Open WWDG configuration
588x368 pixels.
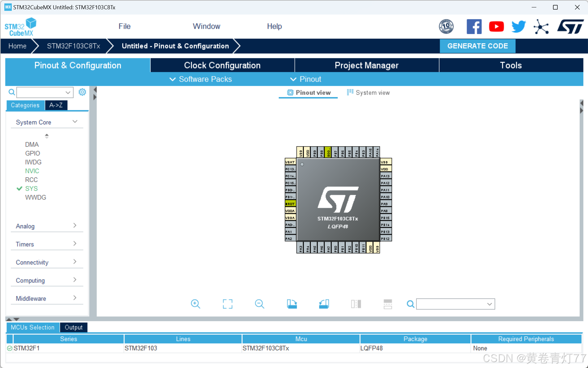36,197
